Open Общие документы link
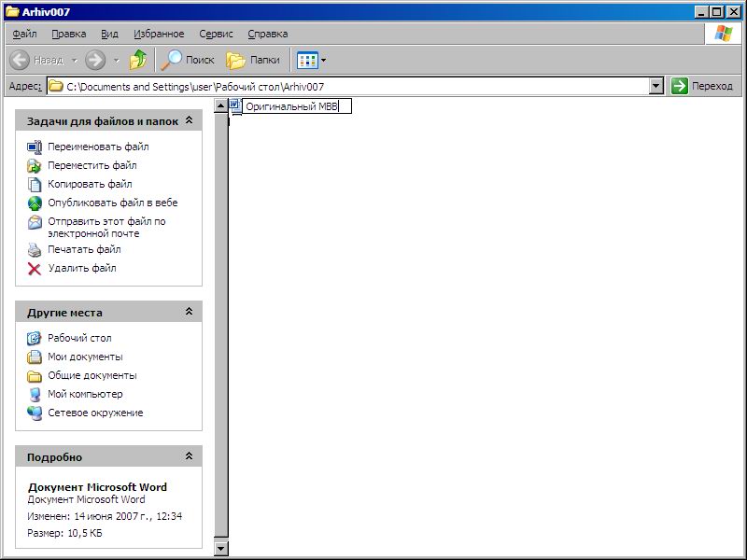The image size is (747, 560). click(x=92, y=375)
